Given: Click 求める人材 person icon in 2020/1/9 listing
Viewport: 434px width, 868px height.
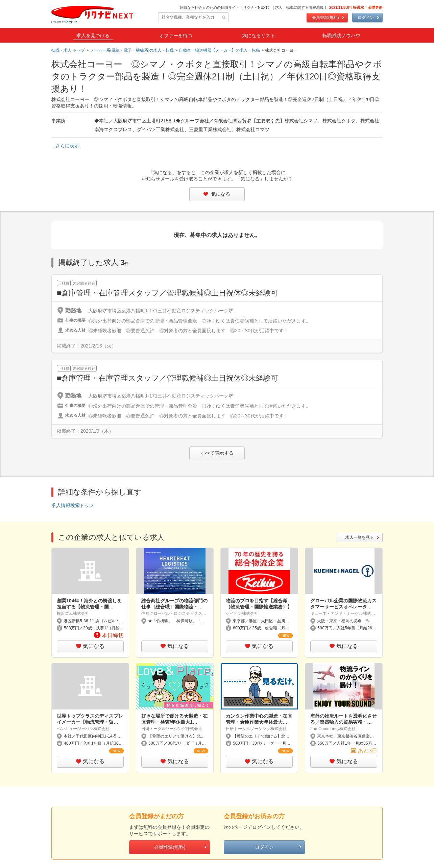Looking at the screenshot, I should coord(60,415).
